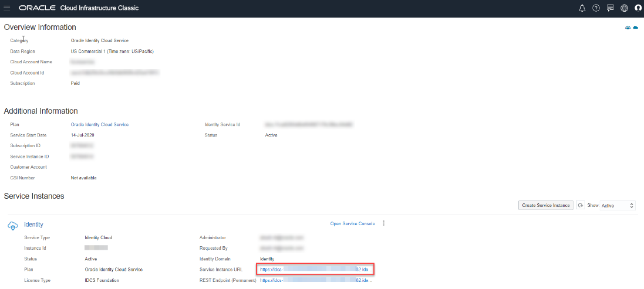644x289 pixels.
Task: Click the Category value Oracle Identity Cloud Service
Action: (x=100, y=40)
